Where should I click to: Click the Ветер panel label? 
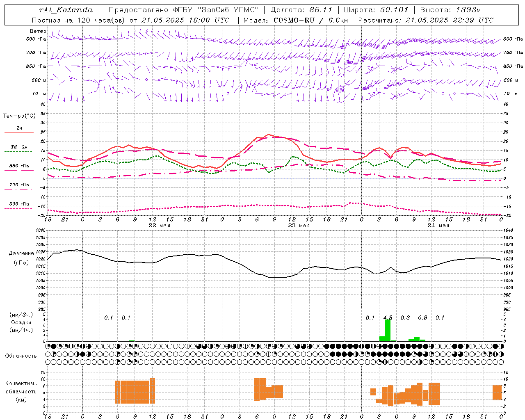38,31
